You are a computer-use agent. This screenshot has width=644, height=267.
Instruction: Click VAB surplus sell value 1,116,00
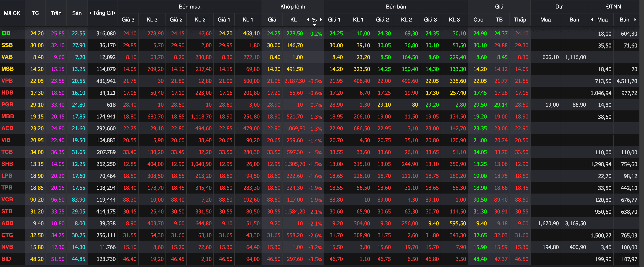575,57
